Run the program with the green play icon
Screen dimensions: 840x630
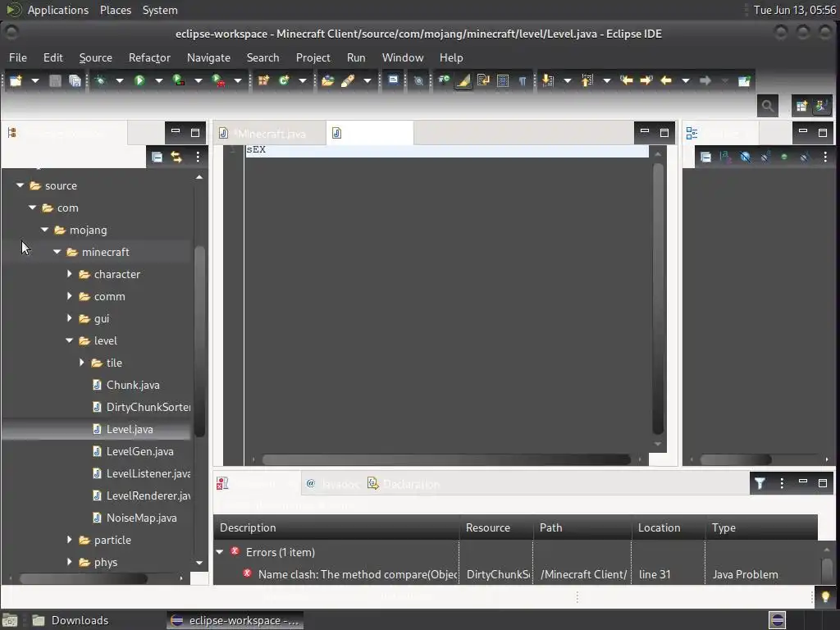(139, 80)
